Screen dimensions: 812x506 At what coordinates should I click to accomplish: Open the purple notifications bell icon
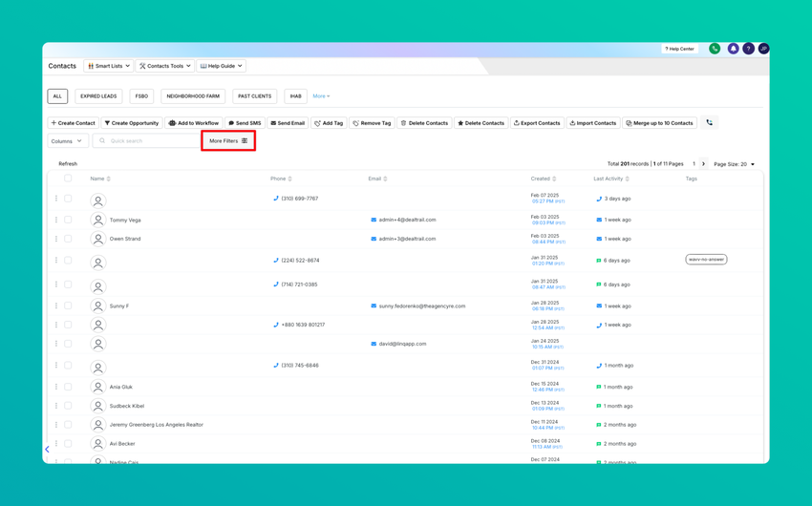point(733,49)
